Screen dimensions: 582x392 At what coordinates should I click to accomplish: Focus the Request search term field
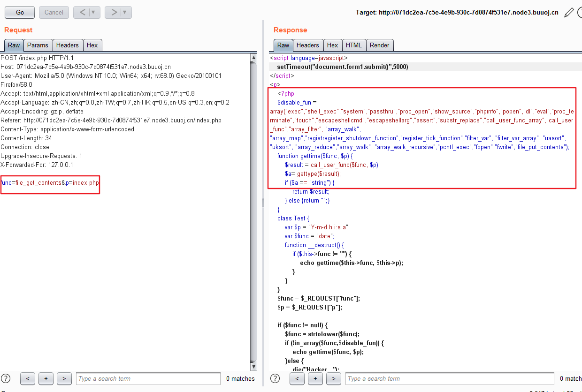tap(148, 379)
